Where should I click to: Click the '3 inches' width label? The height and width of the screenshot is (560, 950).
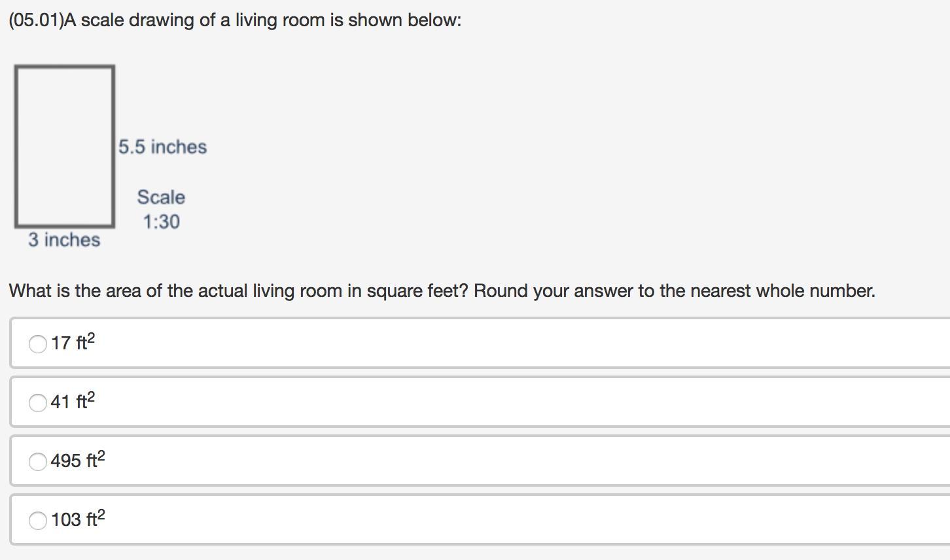pos(64,239)
